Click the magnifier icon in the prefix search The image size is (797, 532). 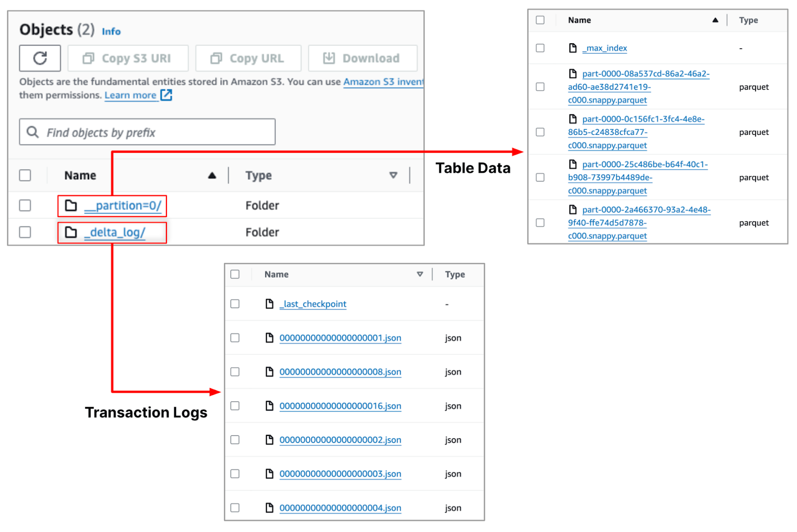coord(33,132)
